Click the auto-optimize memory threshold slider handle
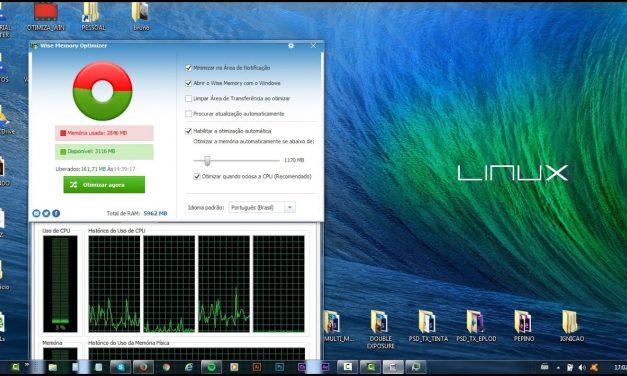 [207, 160]
